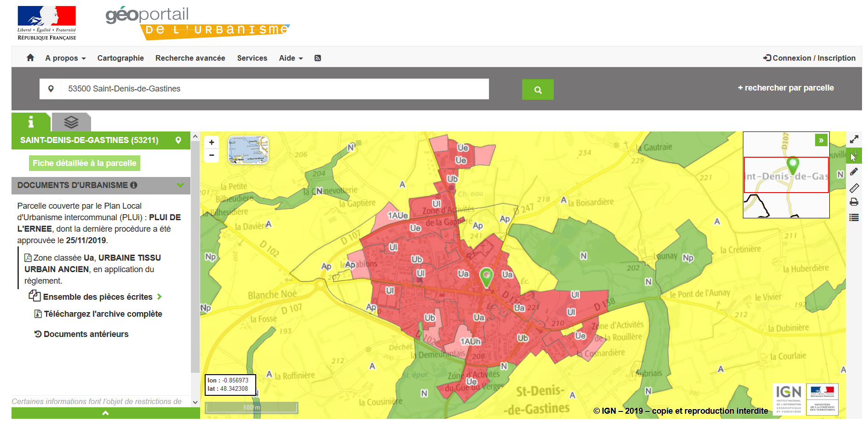
Task: Go to the home page icon
Action: pyautogui.click(x=30, y=58)
